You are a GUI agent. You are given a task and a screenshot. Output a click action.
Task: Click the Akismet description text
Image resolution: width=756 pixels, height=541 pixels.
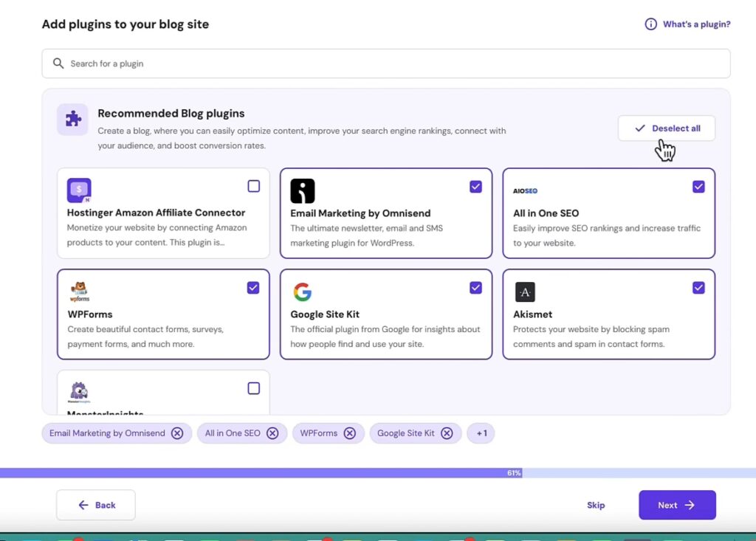(591, 337)
